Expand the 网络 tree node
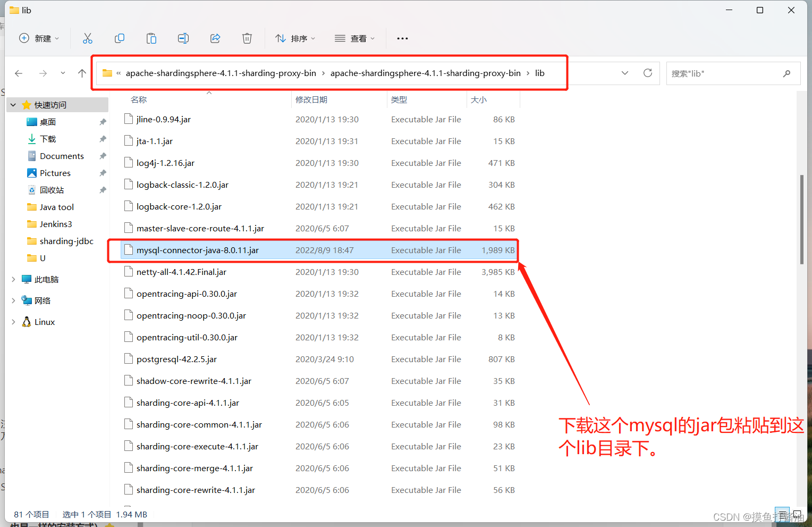812x527 pixels. tap(13, 300)
